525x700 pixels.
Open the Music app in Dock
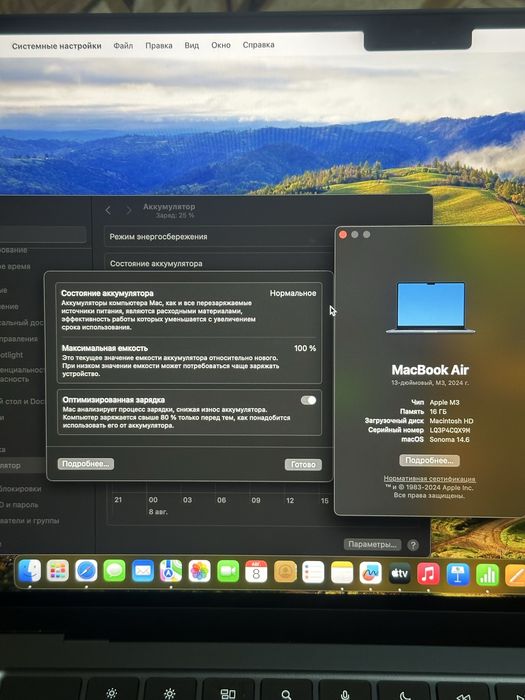(428, 574)
